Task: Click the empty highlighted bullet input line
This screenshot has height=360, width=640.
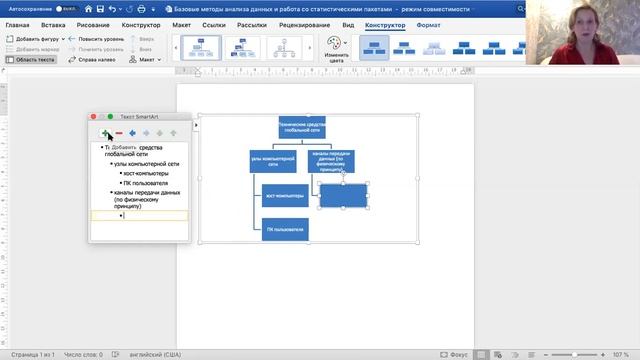Action: 140,216
